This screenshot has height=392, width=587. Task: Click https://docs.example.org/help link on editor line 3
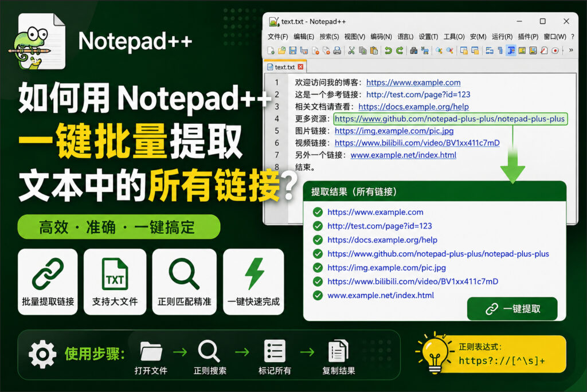click(x=414, y=107)
